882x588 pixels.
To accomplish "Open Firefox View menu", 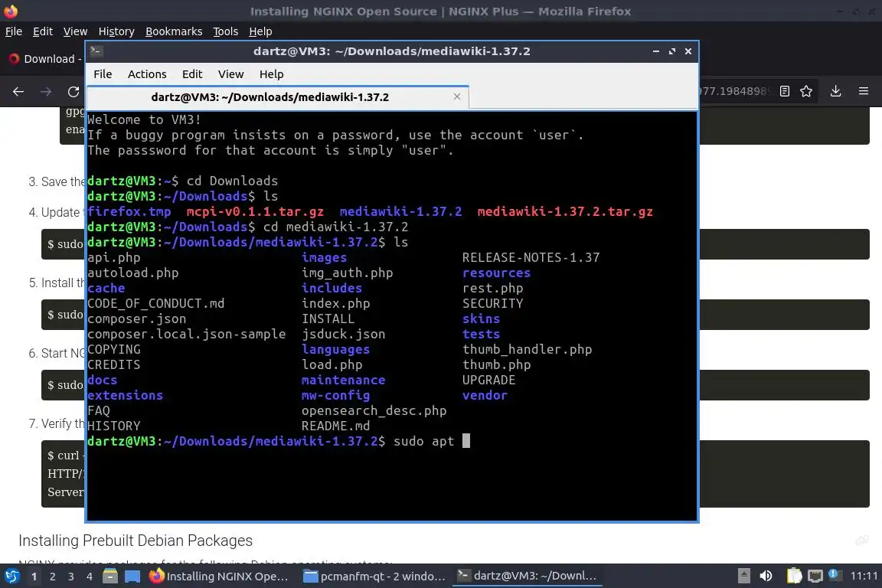I will 75,31.
